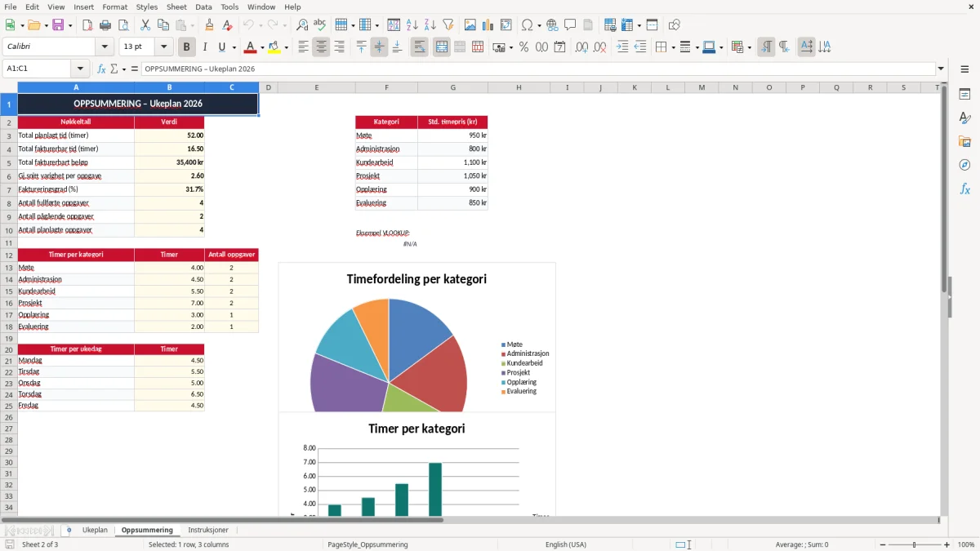Click the Function Wizard fx icon
Viewport: 980px width, 551px height.
(x=102, y=69)
